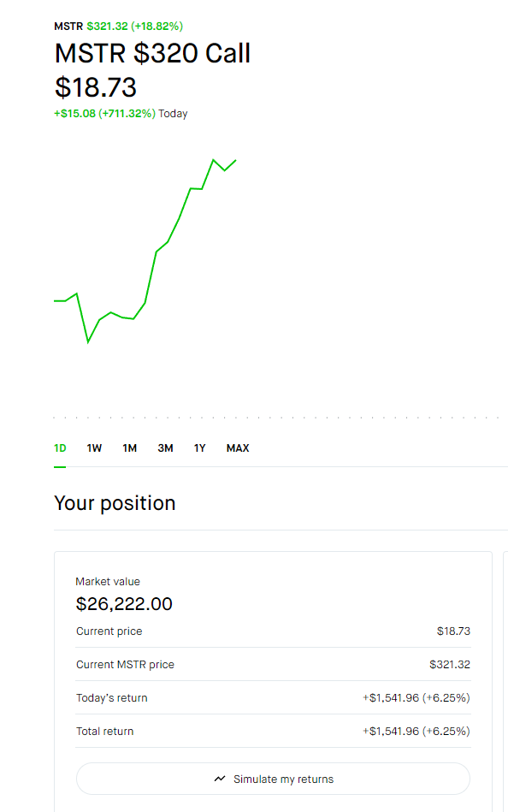Click the MSTR $320 Call title
The image size is (508, 812).
click(152, 53)
